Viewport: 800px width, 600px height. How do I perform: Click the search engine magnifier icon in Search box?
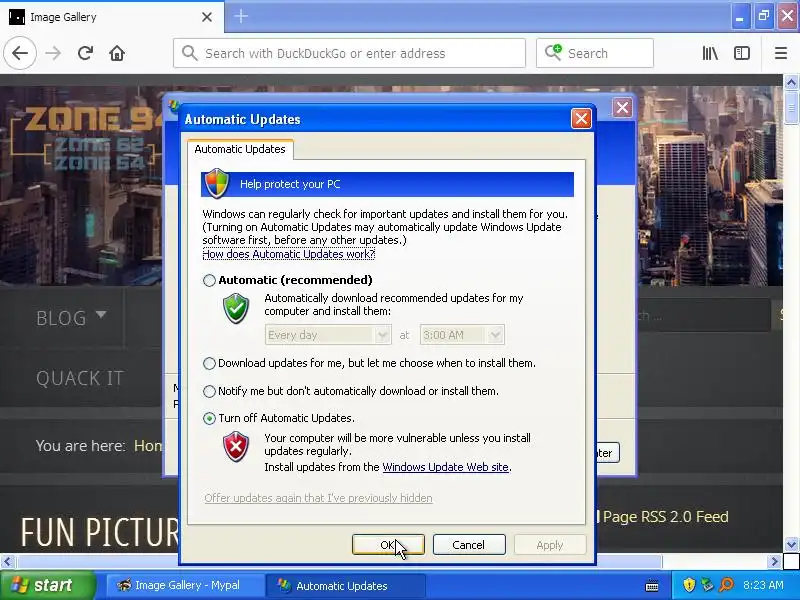click(x=553, y=53)
